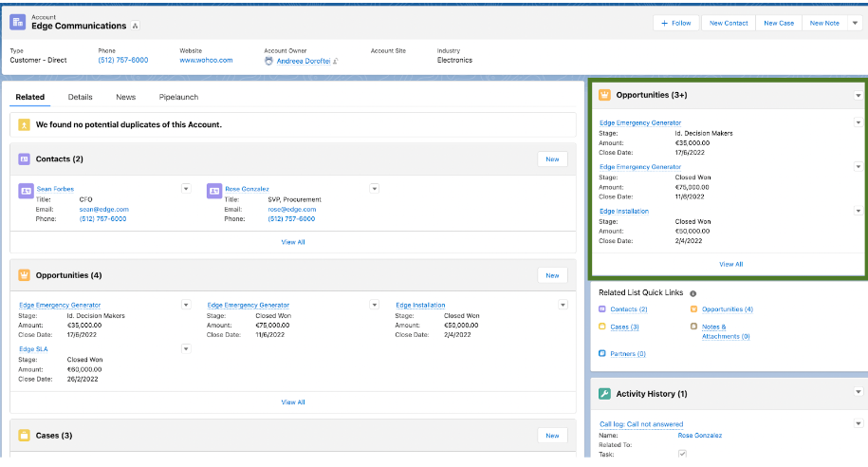This screenshot has width=868, height=467.
Task: Click New Note button
Action: (x=824, y=24)
